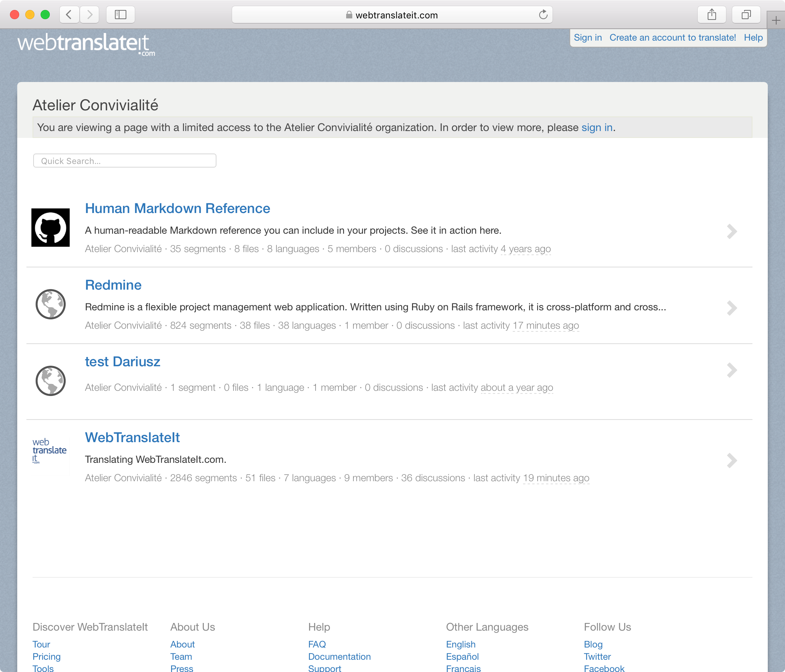The width and height of the screenshot is (785, 672).
Task: Show all tabs overview icon
Action: tap(746, 15)
